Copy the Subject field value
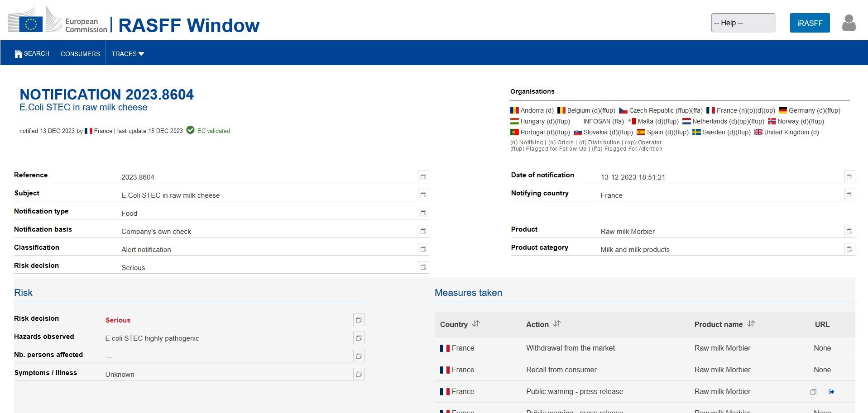This screenshot has width=868, height=413. click(423, 195)
